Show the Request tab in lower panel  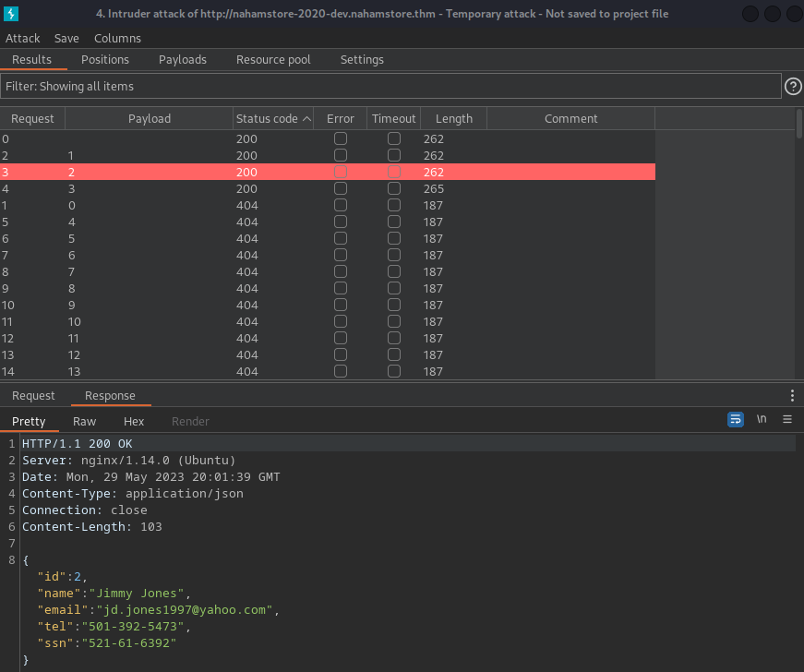click(33, 396)
